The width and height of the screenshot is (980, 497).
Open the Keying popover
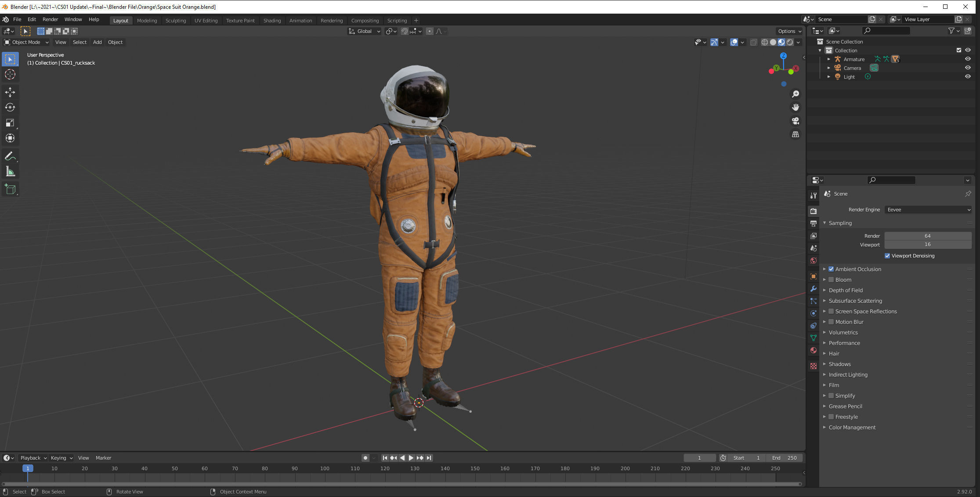point(61,458)
